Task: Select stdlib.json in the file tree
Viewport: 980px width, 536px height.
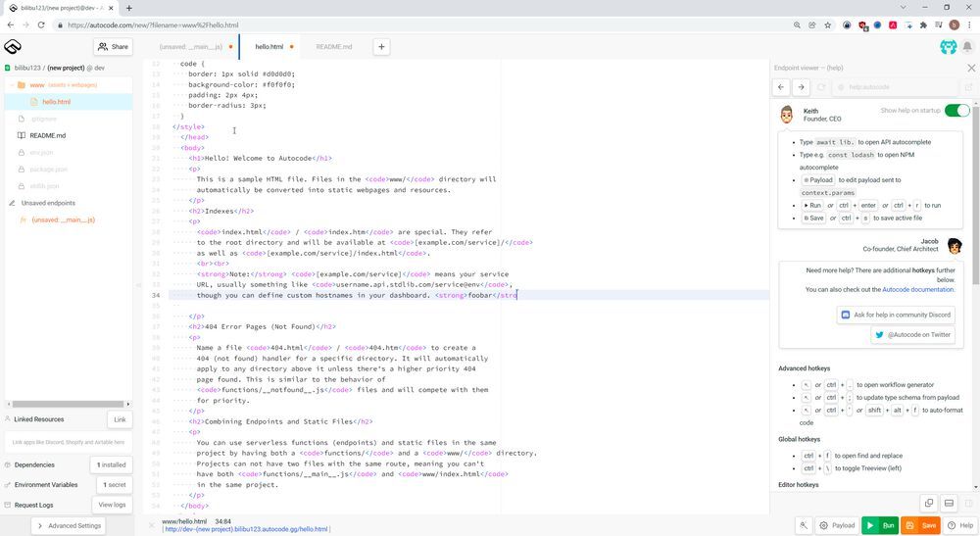Action: coord(45,186)
